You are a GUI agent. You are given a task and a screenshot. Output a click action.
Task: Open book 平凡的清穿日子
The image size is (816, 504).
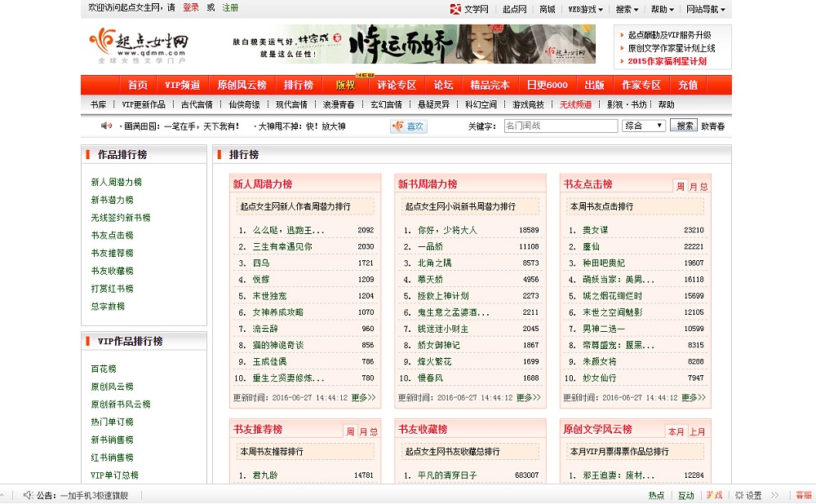tap(447, 475)
